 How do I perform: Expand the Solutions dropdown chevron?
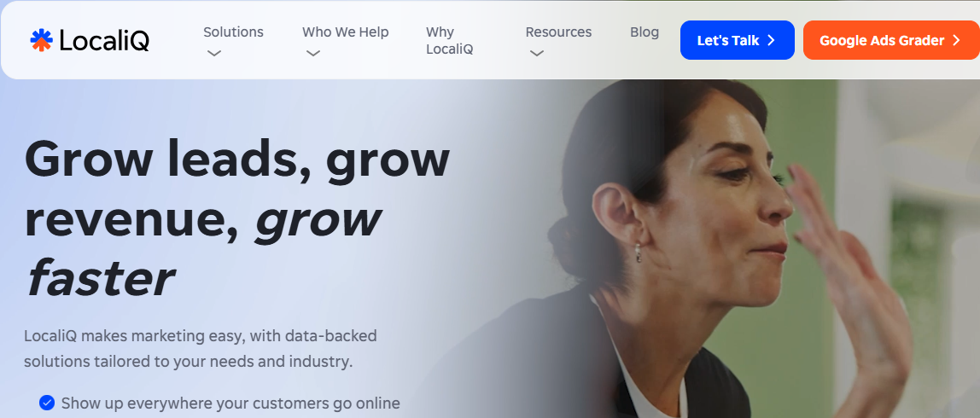[214, 54]
